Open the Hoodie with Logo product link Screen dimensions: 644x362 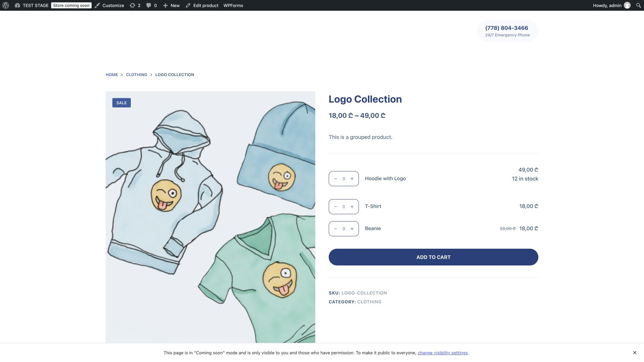point(385,179)
